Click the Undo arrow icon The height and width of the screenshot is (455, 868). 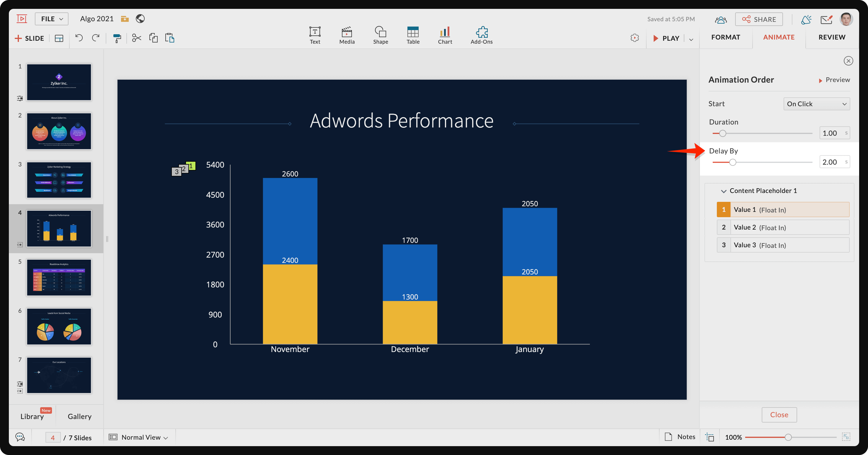pyautogui.click(x=79, y=38)
